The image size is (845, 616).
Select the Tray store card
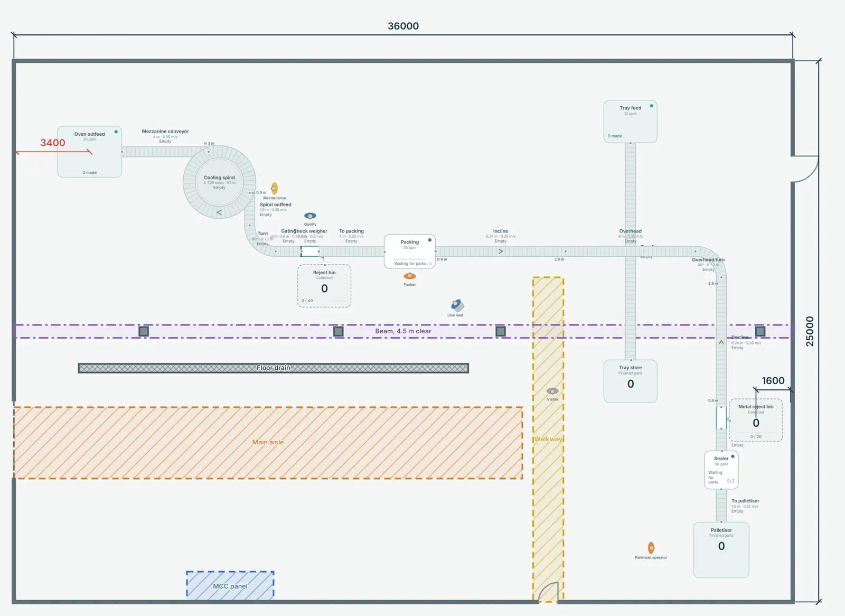click(631, 381)
